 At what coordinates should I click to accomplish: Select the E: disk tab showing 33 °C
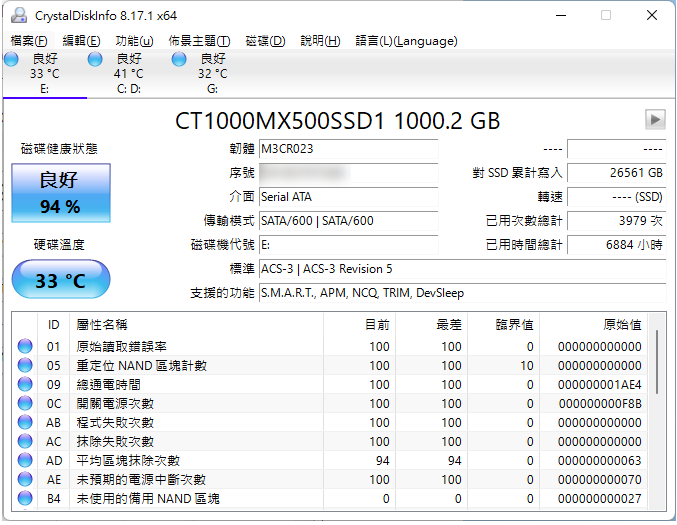tap(45, 73)
